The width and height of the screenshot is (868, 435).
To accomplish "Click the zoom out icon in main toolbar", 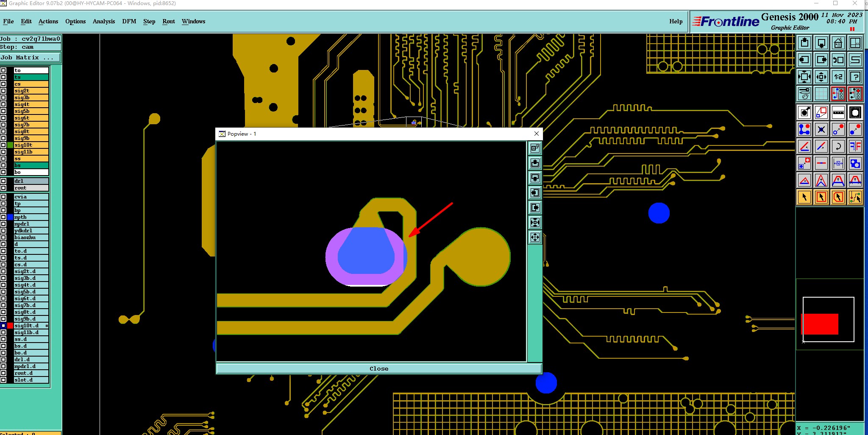I will tap(821, 77).
